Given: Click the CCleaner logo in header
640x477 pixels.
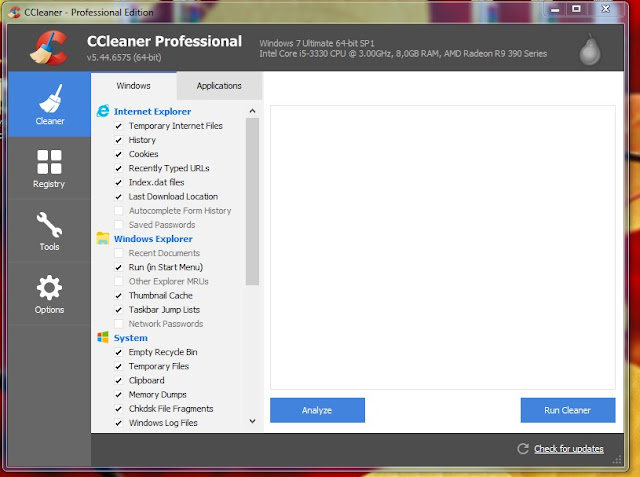Looking at the screenshot, I should click(x=49, y=48).
